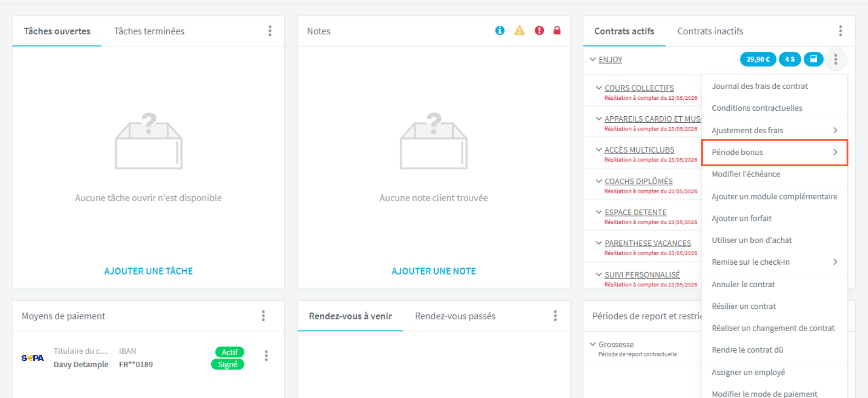The height and width of the screenshot is (398, 868).
Task: Click the SEPA logo
Action: pyautogui.click(x=33, y=358)
